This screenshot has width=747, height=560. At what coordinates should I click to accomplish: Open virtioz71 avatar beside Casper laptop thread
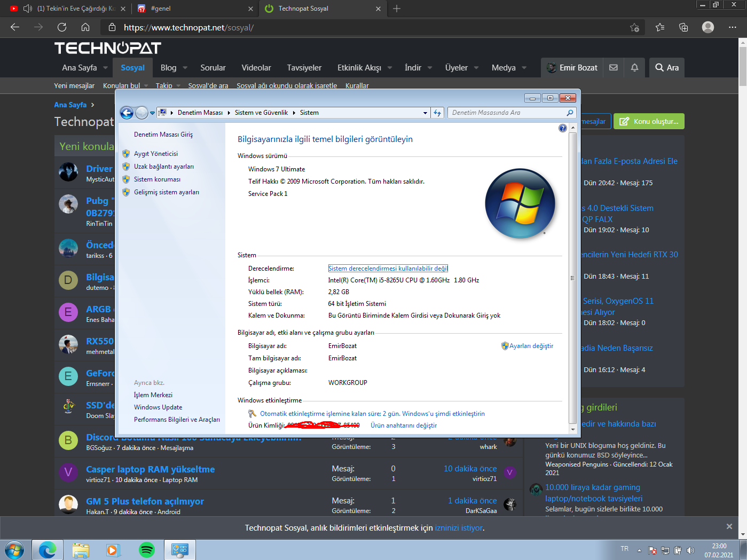point(509,472)
